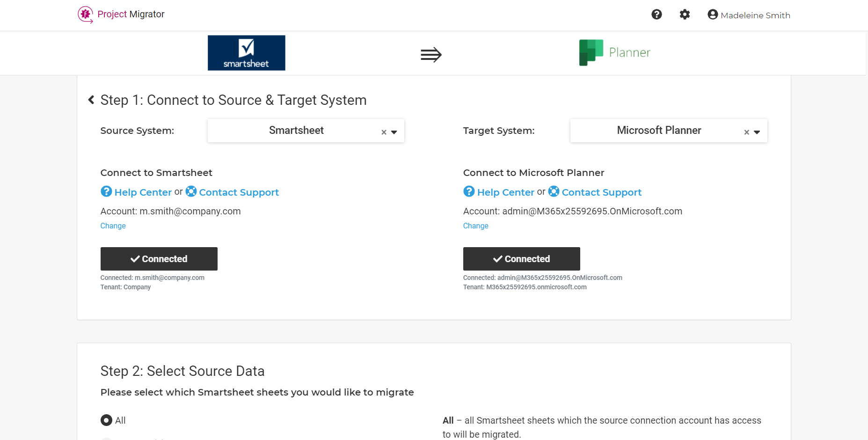The image size is (868, 440).
Task: Click 'Tenant: Company' text under Smartsheet
Action: tap(125, 287)
